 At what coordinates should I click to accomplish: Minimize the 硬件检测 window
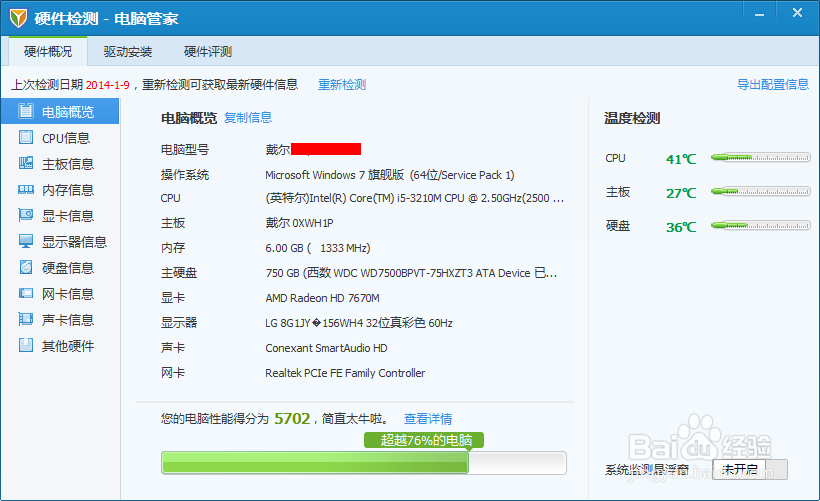coord(759,15)
